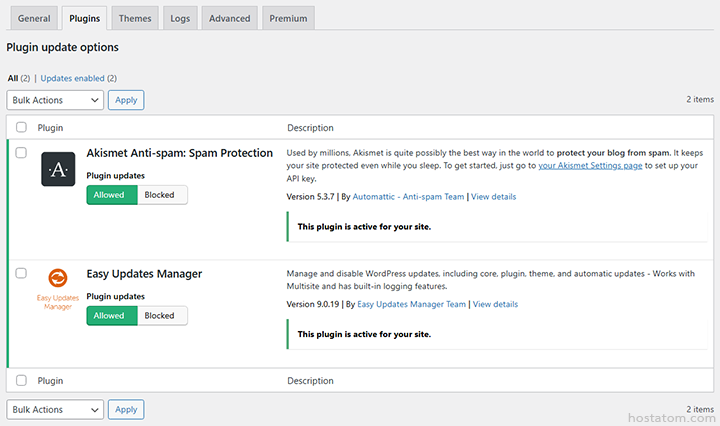Open the top Bulk Actions dropdown
This screenshot has height=426, width=720.
pos(55,100)
